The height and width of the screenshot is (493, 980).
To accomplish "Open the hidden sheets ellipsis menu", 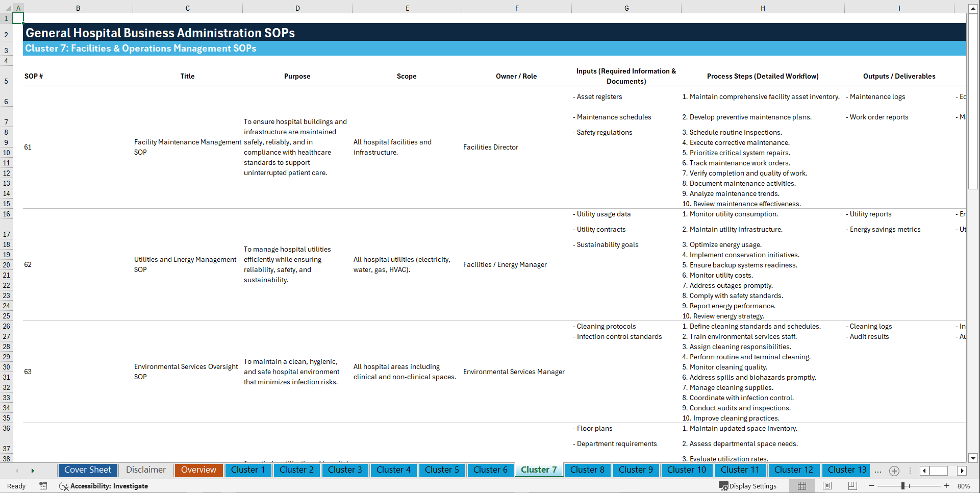I will point(878,471).
